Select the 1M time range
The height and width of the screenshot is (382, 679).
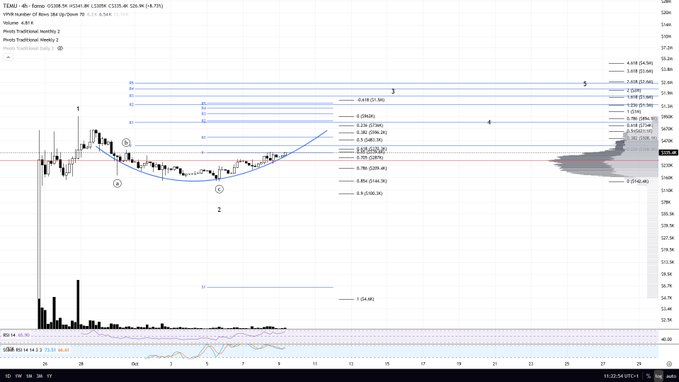point(29,376)
